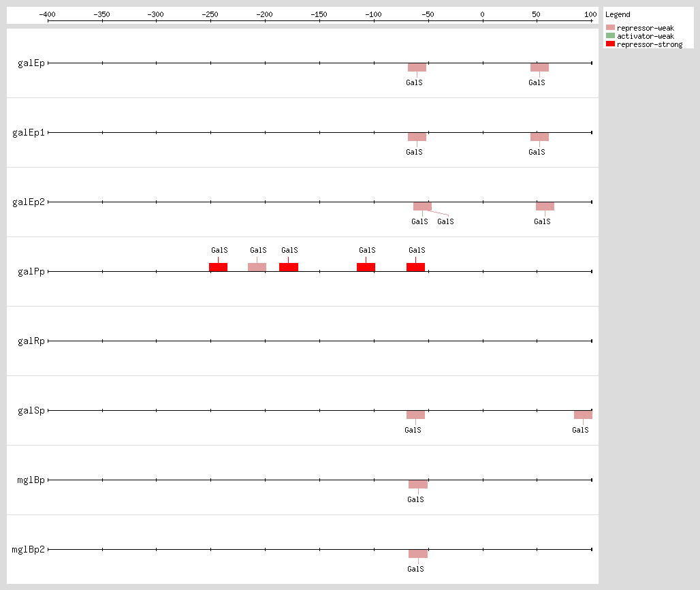Click the 100 ruler position label
This screenshot has width=700, height=590.
click(x=590, y=14)
